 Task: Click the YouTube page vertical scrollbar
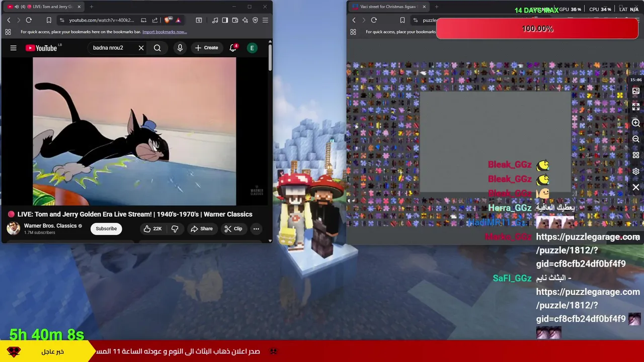270,58
